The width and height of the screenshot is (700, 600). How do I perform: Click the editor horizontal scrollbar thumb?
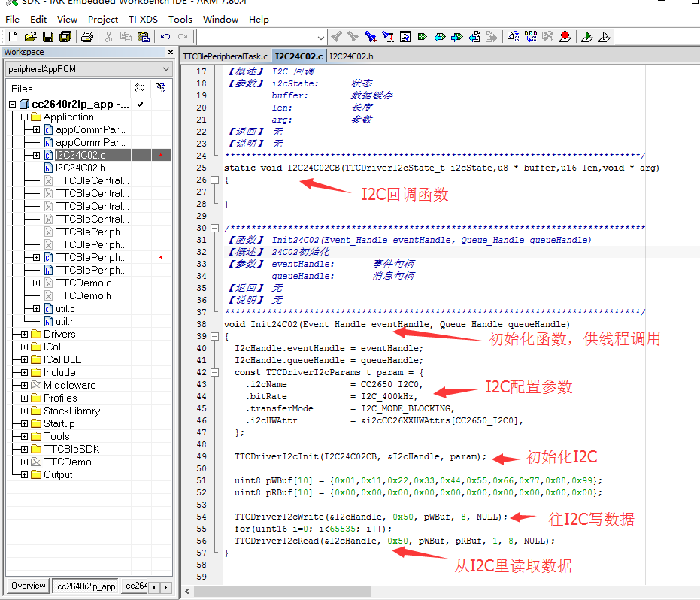[282, 592]
